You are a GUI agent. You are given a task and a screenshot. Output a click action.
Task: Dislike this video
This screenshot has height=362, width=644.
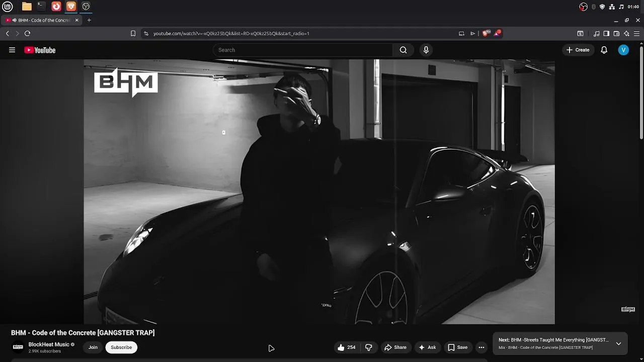[x=369, y=347]
